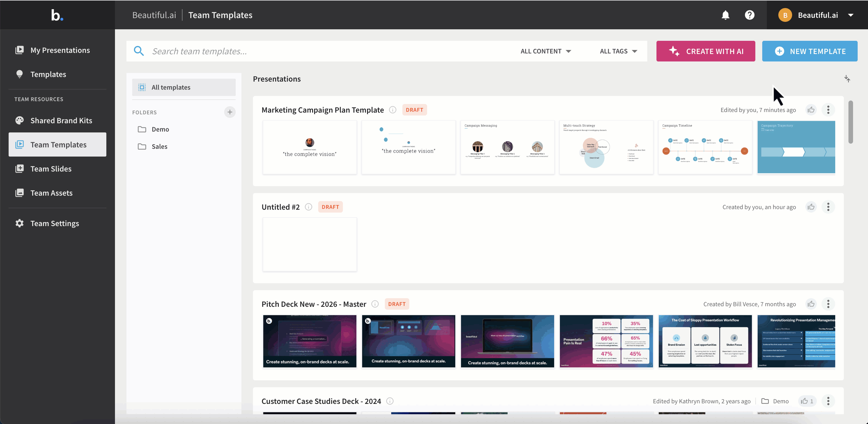
Task: Click the vertical scrollbar thumb
Action: [x=850, y=122]
